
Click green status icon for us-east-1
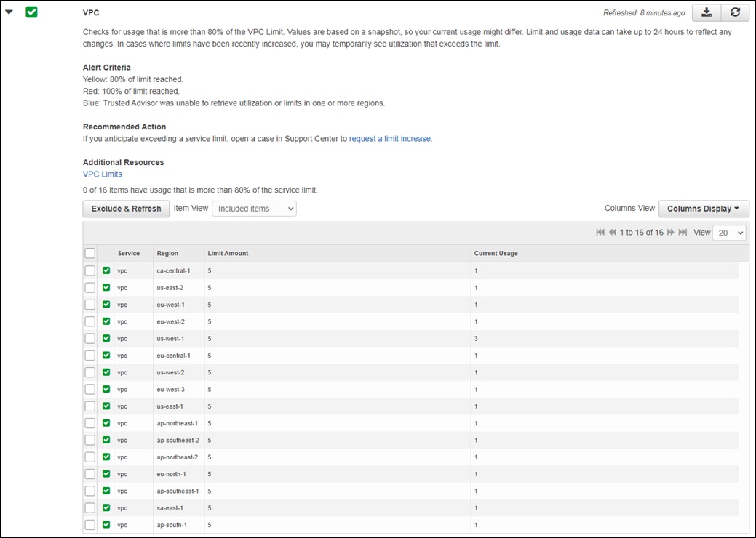106,406
